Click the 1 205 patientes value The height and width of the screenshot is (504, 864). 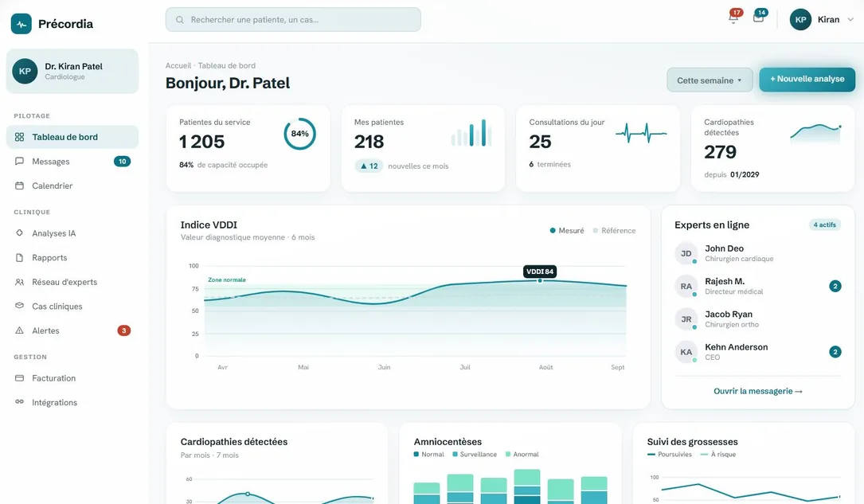pyautogui.click(x=201, y=142)
